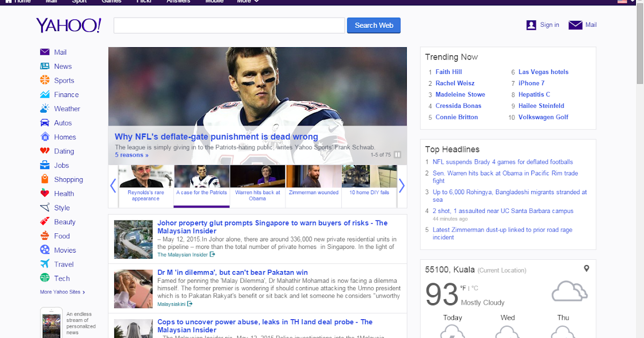Open trending topic iPhone 7
Image resolution: width=644 pixels, height=338 pixels.
coord(531,83)
